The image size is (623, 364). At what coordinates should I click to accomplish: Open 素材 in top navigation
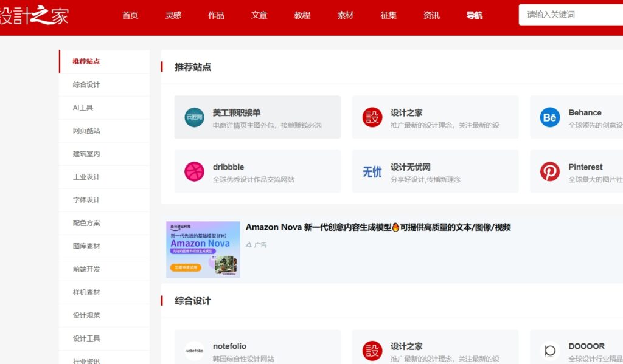[346, 15]
